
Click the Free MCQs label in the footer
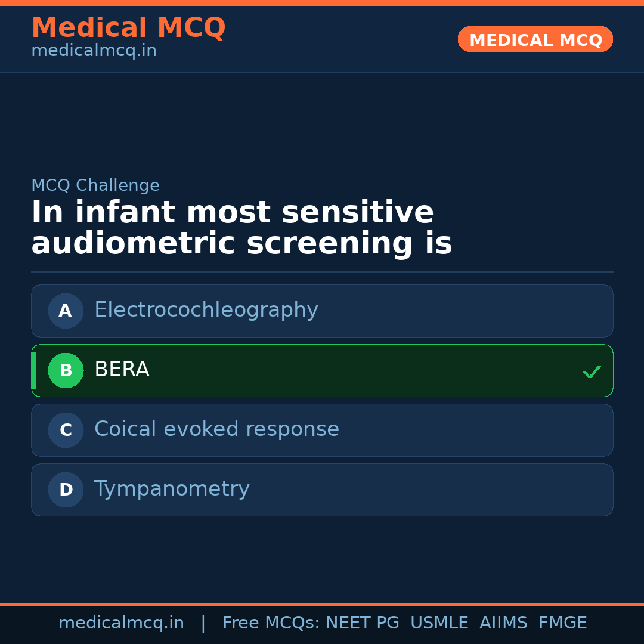click(x=271, y=623)
